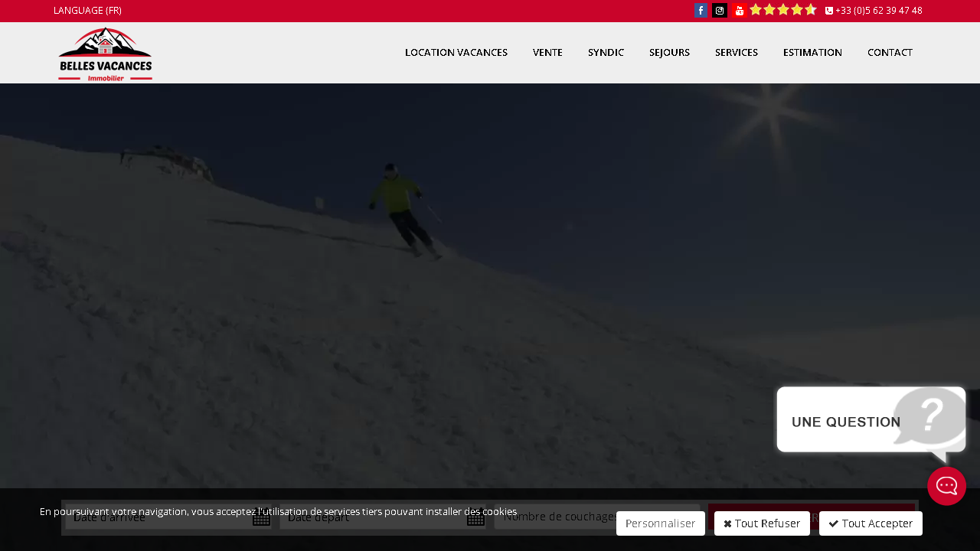The image size is (980, 551).
Task: Click the Personnaliser cookies button
Action: point(661,523)
